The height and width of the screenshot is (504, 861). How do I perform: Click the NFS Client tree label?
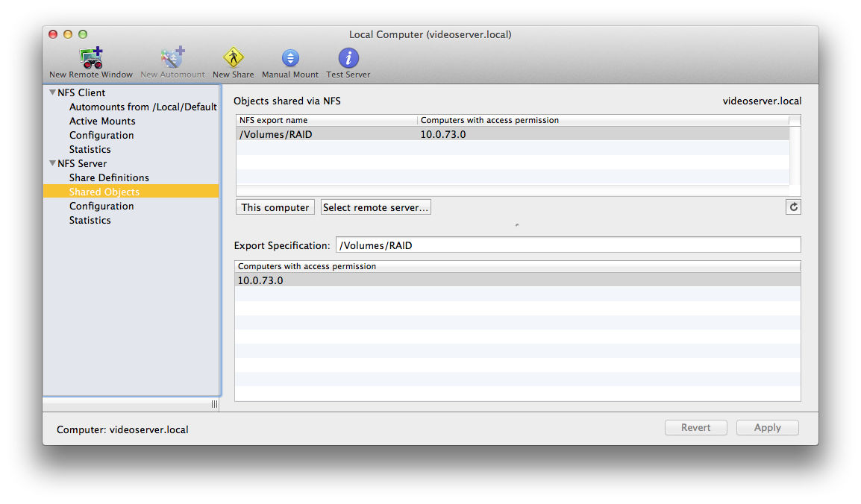81,92
